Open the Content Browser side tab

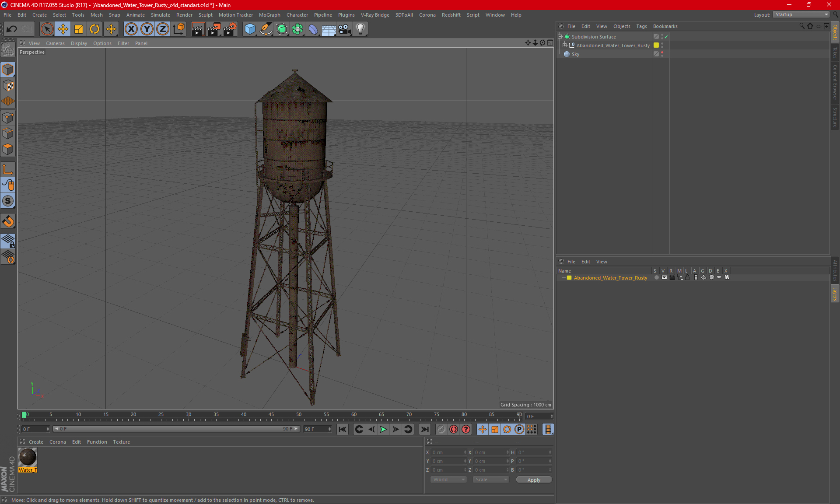click(x=835, y=82)
